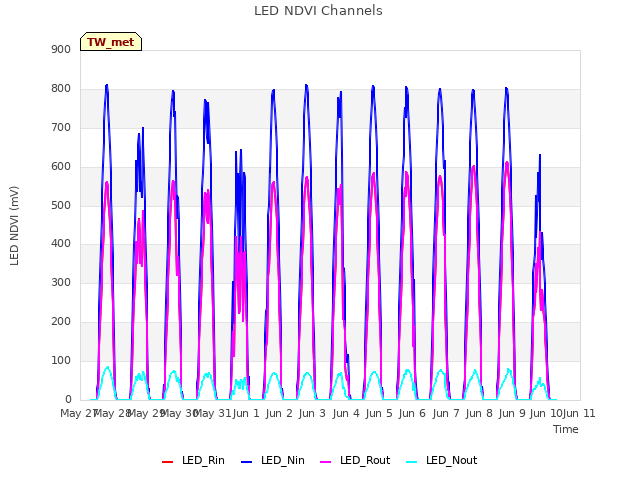Click the x-axis title Time

pyautogui.click(x=565, y=429)
